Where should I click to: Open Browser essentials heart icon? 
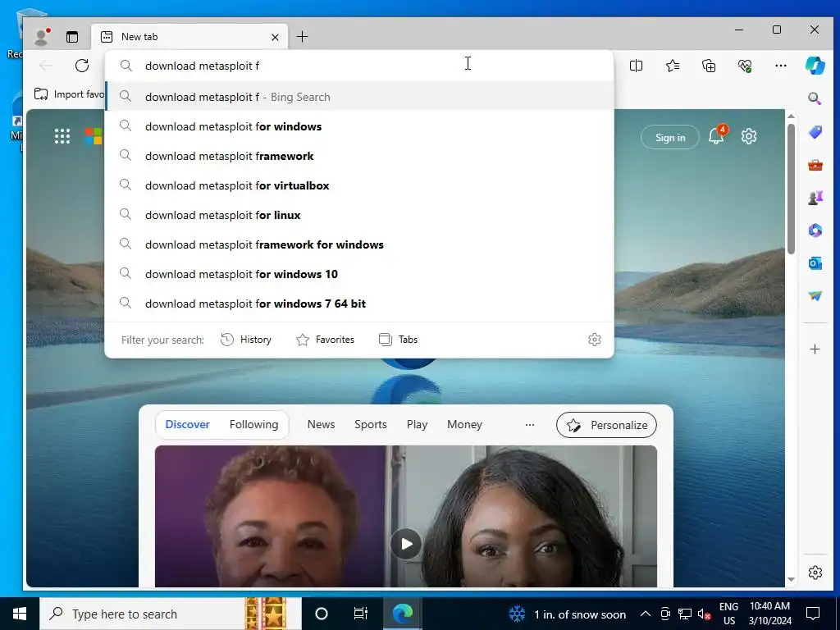(x=745, y=66)
